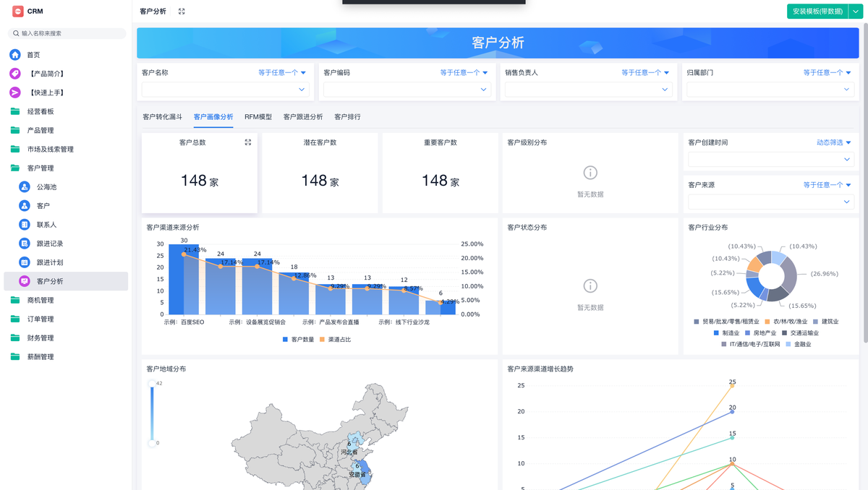
Task: Open 等于任意一个 dropdown for 销售负责人
Action: [x=645, y=72]
